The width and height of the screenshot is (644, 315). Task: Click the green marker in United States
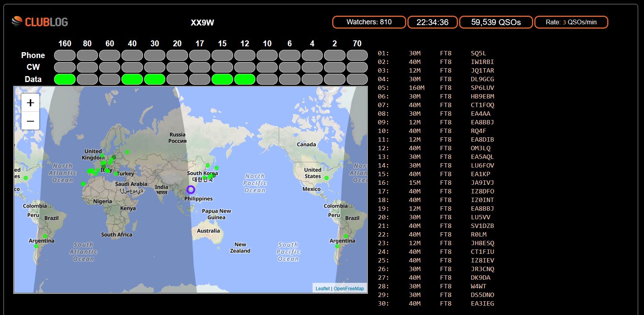tap(326, 178)
